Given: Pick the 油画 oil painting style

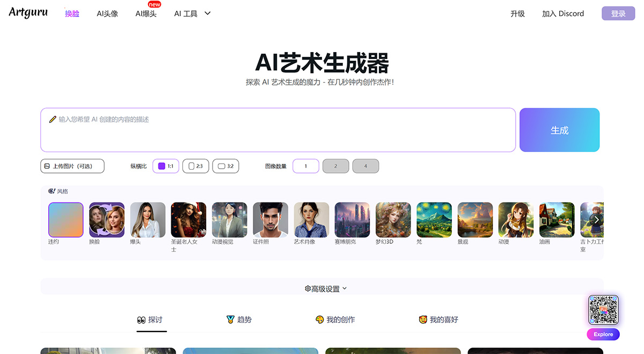Looking at the screenshot, I should pos(557,219).
